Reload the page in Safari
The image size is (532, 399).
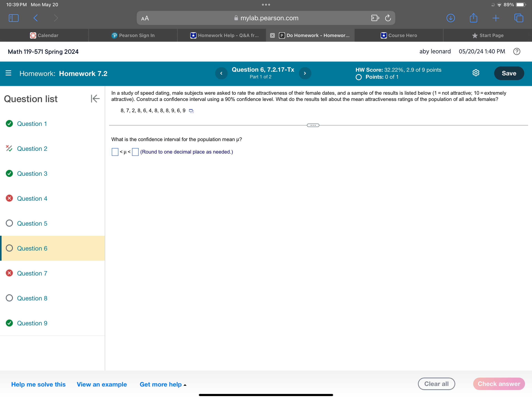pos(388,18)
